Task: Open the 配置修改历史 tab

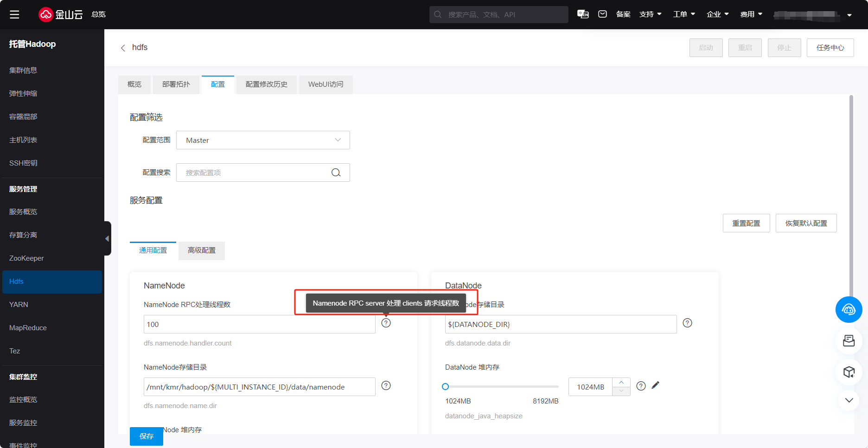Action: point(266,84)
